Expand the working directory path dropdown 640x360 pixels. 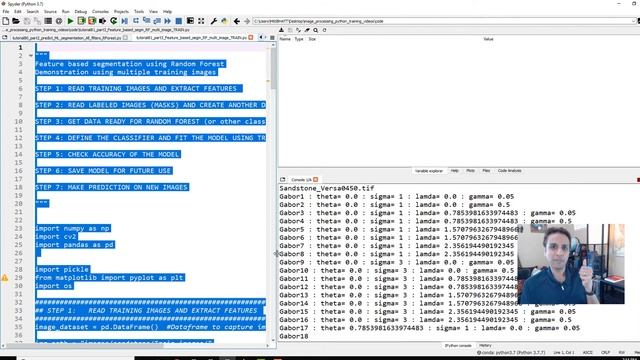pos(633,21)
